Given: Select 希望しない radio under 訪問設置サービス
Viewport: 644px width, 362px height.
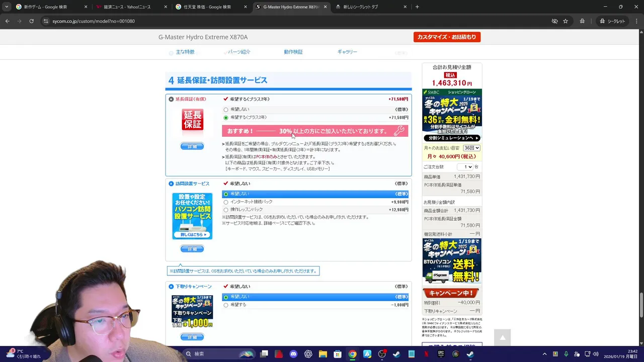Looking at the screenshot, I should click(226, 194).
